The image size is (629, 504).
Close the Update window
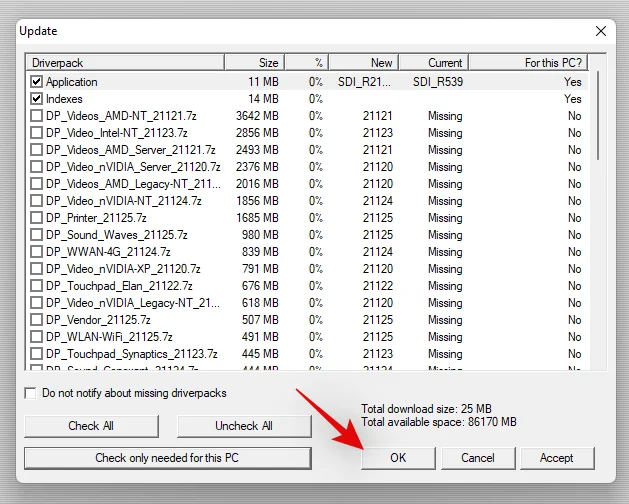coord(600,31)
